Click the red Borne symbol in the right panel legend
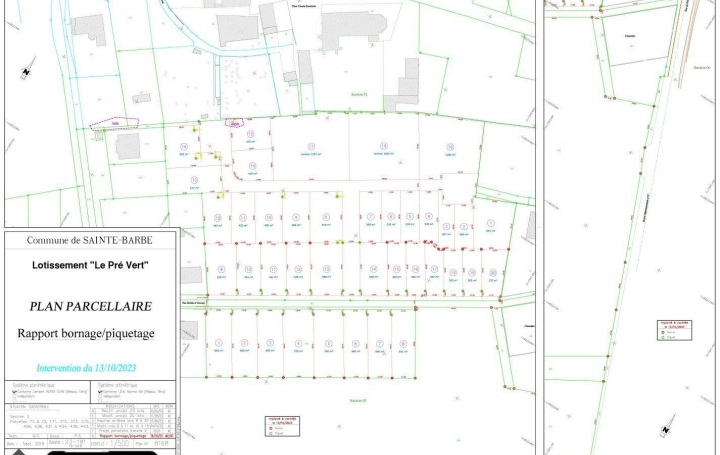This screenshot has height=455, width=720. click(x=661, y=331)
